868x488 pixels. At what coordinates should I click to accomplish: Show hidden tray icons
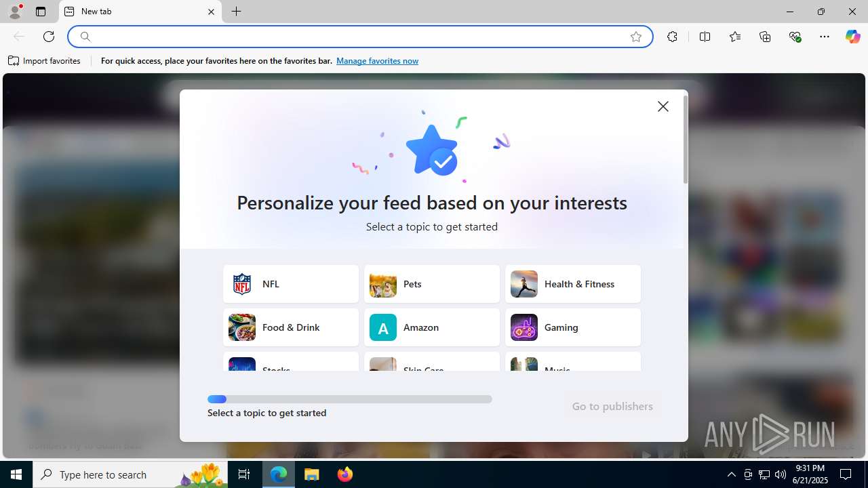(x=731, y=474)
